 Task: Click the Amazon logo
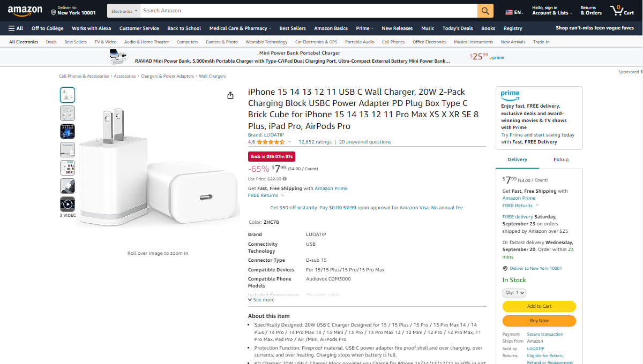25,11
